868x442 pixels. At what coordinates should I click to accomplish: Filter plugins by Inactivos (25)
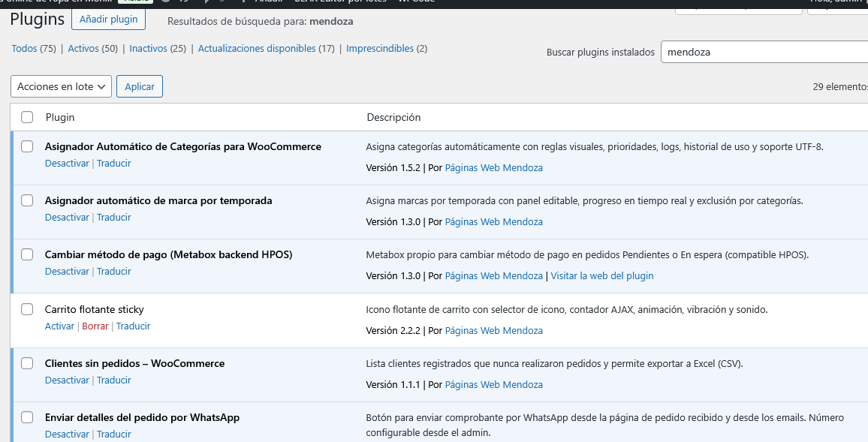pyautogui.click(x=158, y=48)
